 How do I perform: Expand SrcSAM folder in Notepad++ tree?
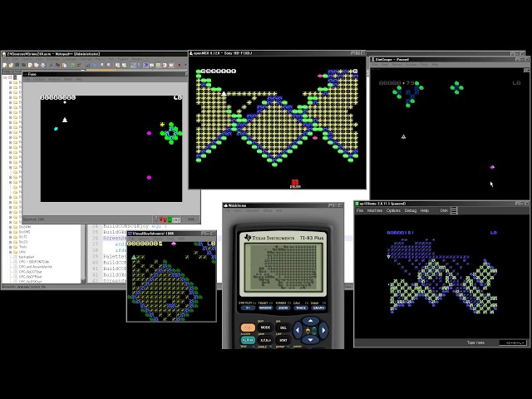(x=10, y=227)
